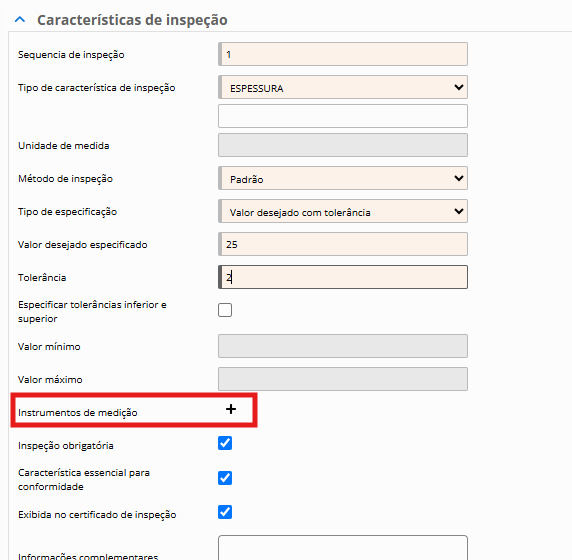Click the empty field below ESPESSURA dropdown
Screen dimensions: 572x560
[343, 116]
